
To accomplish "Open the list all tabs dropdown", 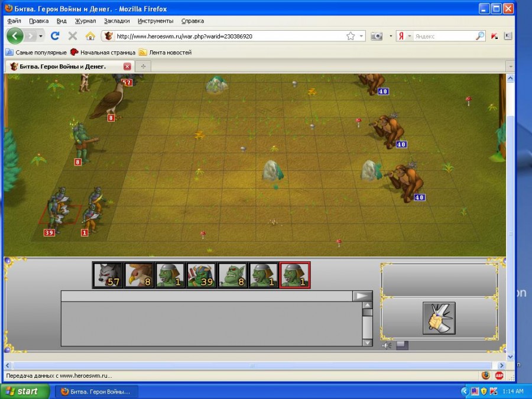I will (510, 66).
